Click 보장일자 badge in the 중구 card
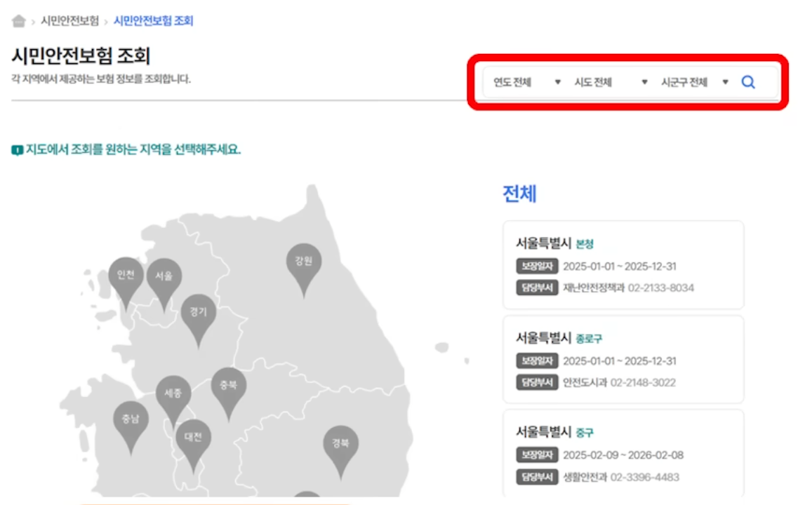Screen dimensions: 812x505 (x=537, y=454)
